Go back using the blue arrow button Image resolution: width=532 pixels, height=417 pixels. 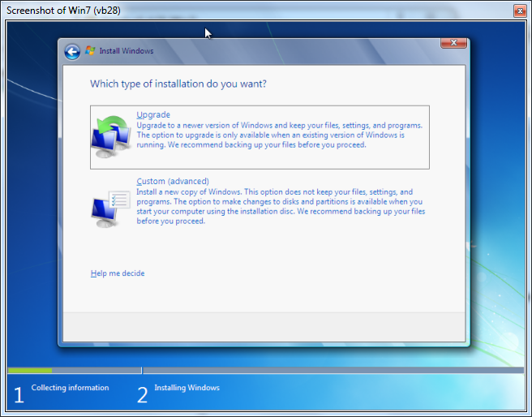tap(72, 52)
